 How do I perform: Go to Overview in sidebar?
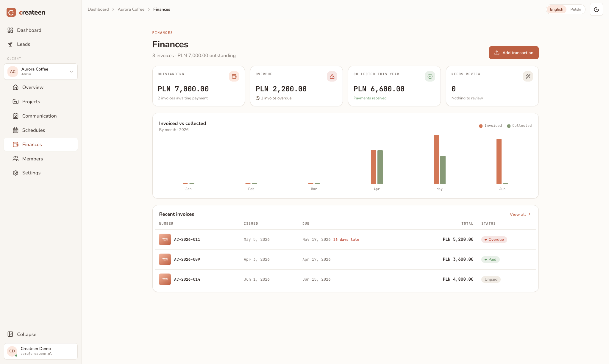click(41, 87)
